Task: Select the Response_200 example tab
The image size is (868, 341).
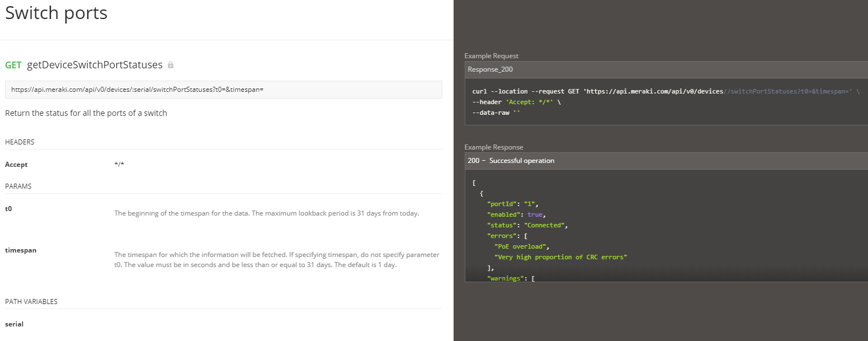Action: point(491,69)
